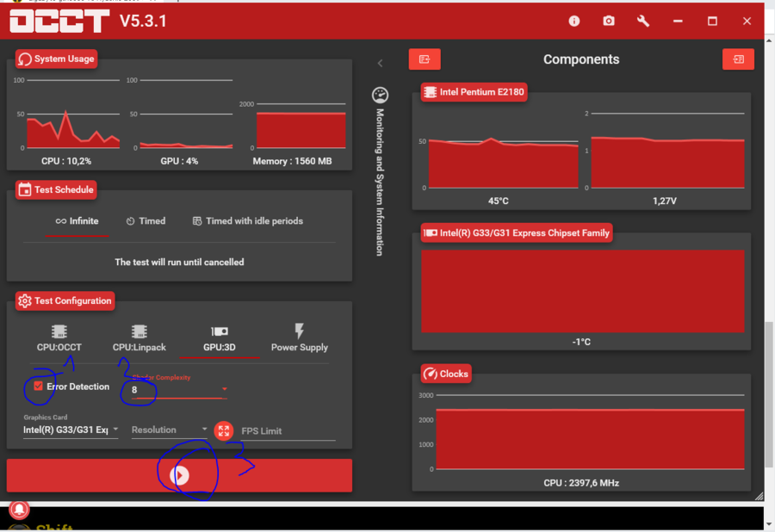Click the 'CPU : 10,2%' label
Image resolution: width=775 pixels, height=532 pixels.
[66, 161]
